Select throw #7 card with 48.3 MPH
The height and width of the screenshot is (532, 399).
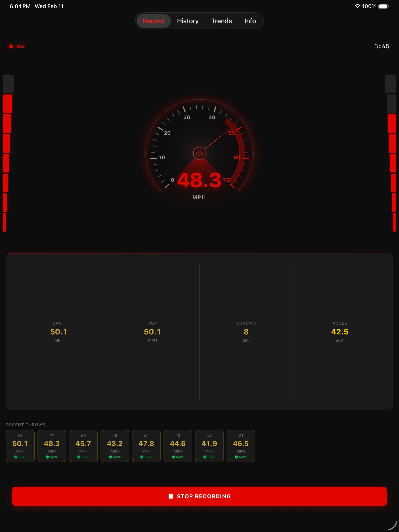[52, 446]
